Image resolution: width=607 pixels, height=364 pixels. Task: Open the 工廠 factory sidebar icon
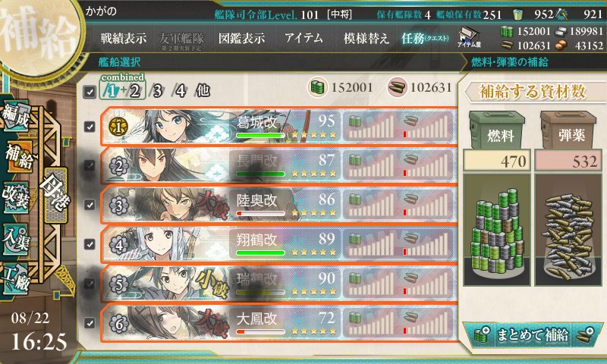(16, 278)
